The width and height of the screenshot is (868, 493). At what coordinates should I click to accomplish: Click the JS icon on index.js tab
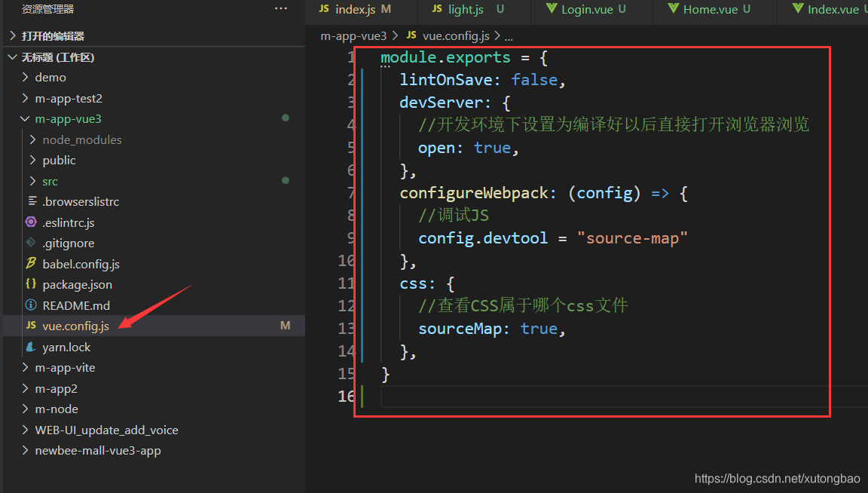click(x=325, y=8)
